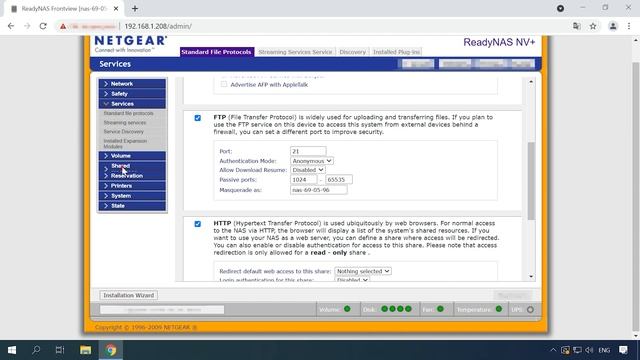Click the Passive ports end field 65535
Viewport: 640px width, 360px height.
tap(339, 180)
